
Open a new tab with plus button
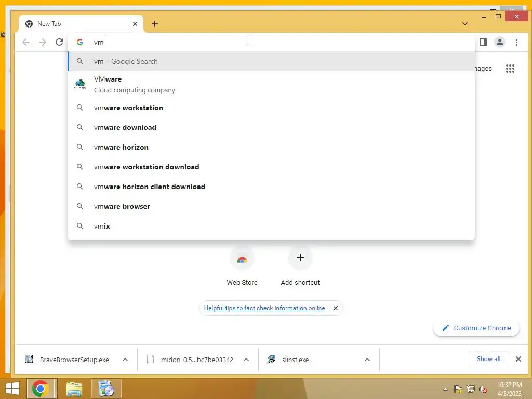[155, 24]
